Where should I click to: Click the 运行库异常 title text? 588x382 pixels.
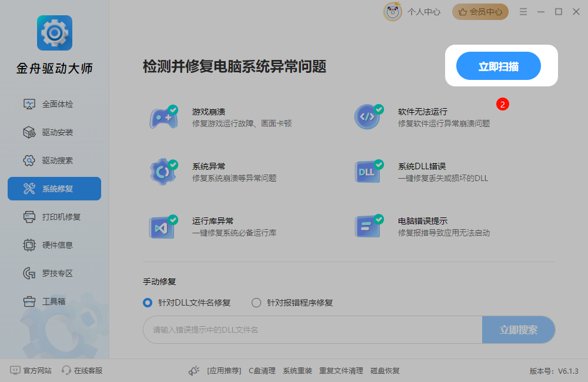pos(213,221)
